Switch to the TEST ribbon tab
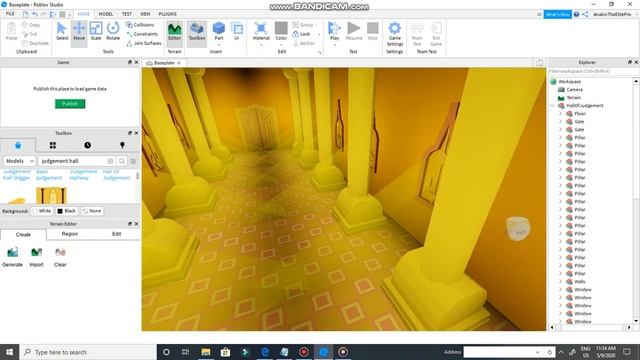Screen dimensions: 640x360 (127, 14)
